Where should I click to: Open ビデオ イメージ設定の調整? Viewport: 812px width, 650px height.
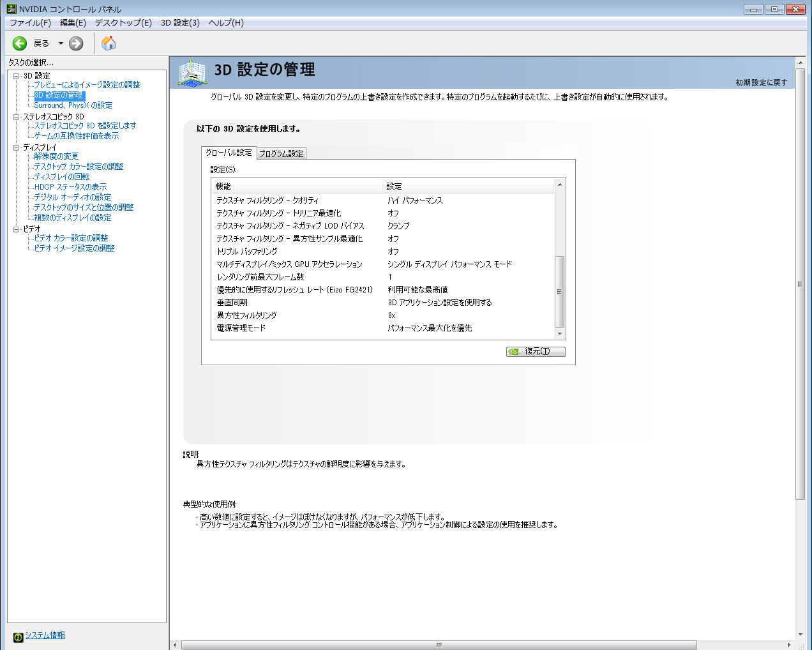(x=74, y=248)
